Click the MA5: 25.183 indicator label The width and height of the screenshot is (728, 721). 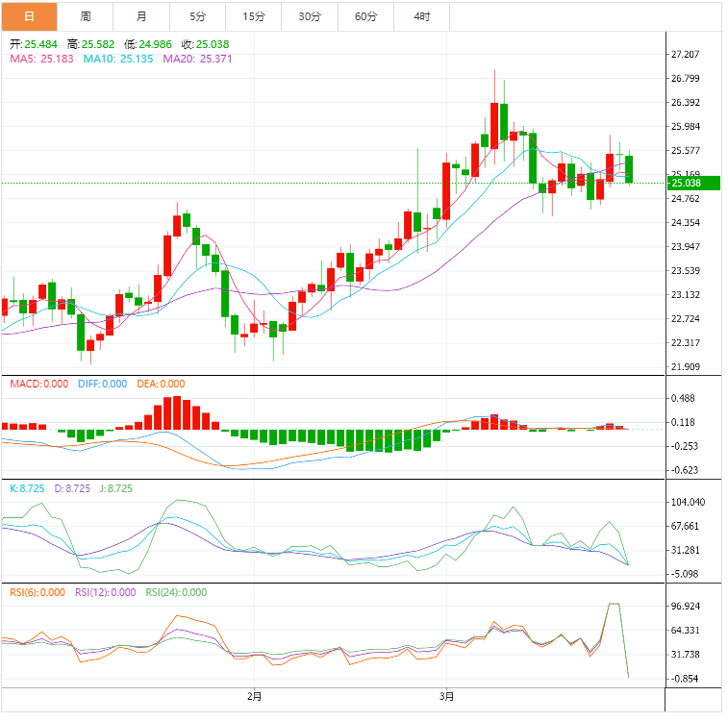[40, 59]
